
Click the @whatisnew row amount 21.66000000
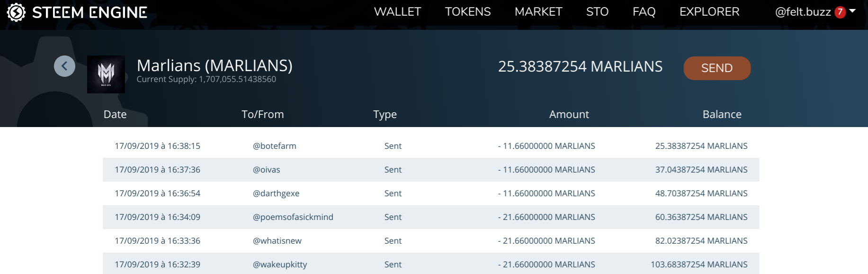coord(546,241)
